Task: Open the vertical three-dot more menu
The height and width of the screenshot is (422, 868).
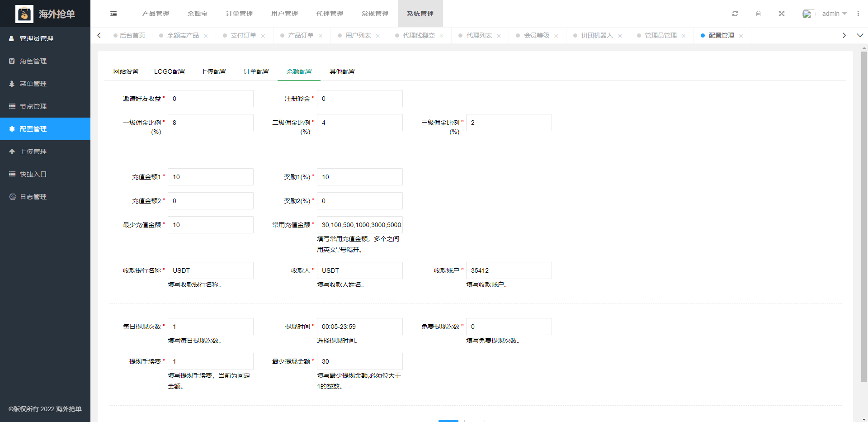Action: [858, 14]
